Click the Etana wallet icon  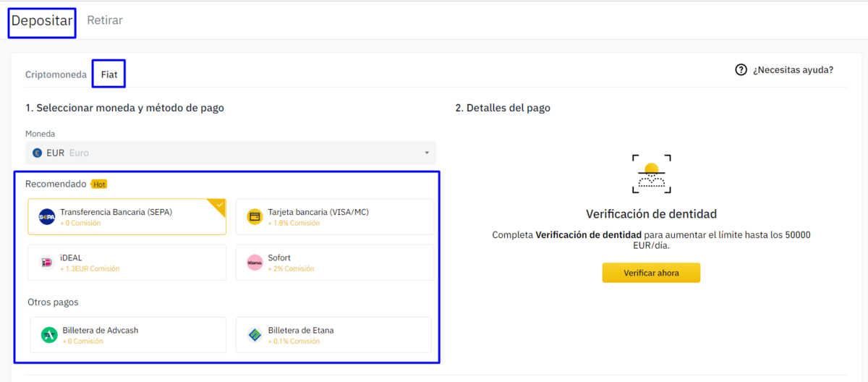pyautogui.click(x=255, y=335)
